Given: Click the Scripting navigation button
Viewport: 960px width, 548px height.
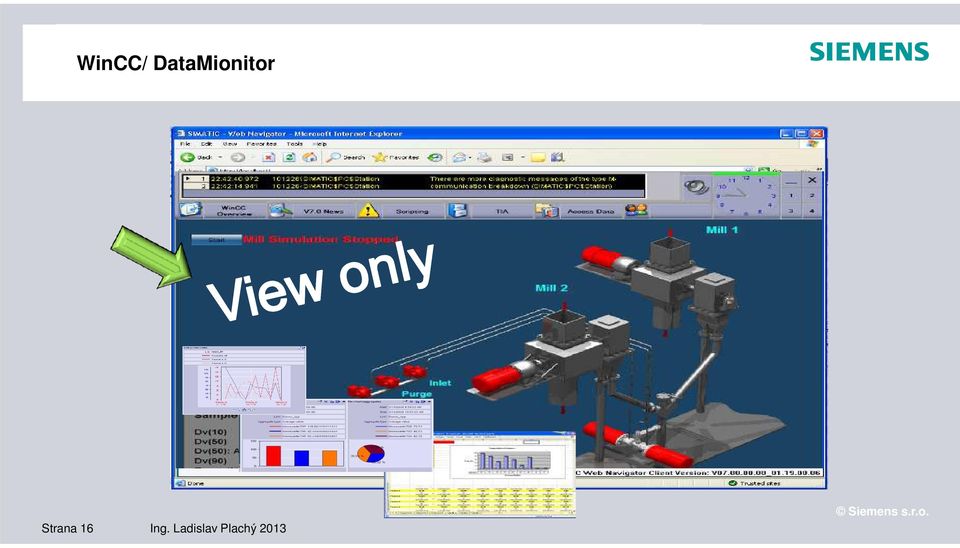Looking at the screenshot, I should [412, 211].
